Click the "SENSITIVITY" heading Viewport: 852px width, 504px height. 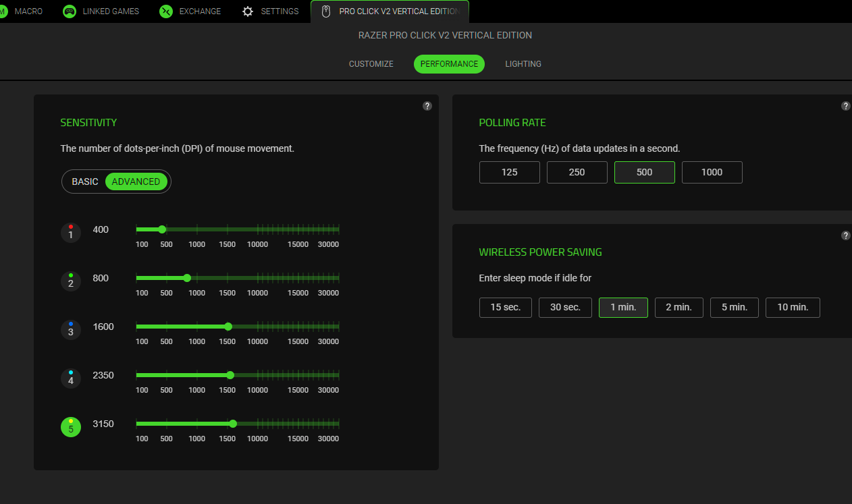[88, 123]
